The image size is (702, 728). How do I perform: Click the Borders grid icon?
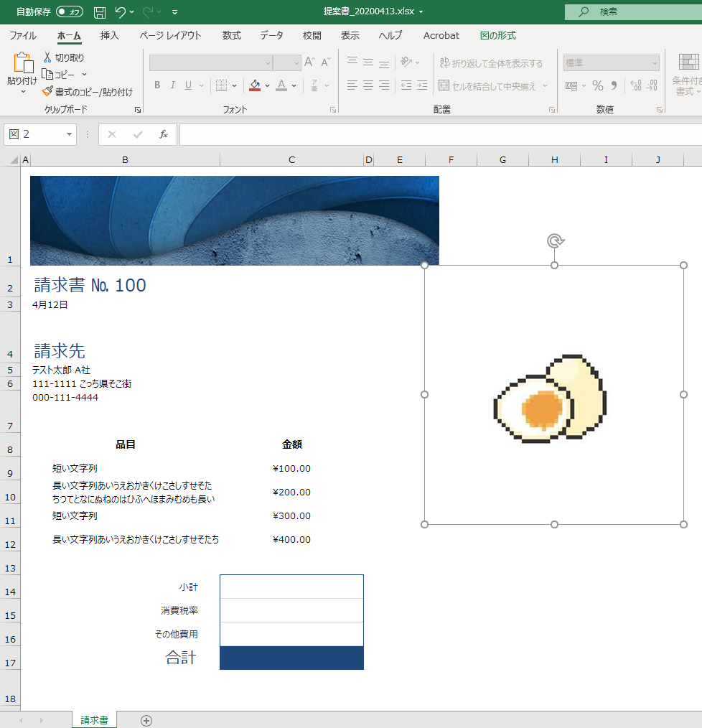tap(222, 85)
